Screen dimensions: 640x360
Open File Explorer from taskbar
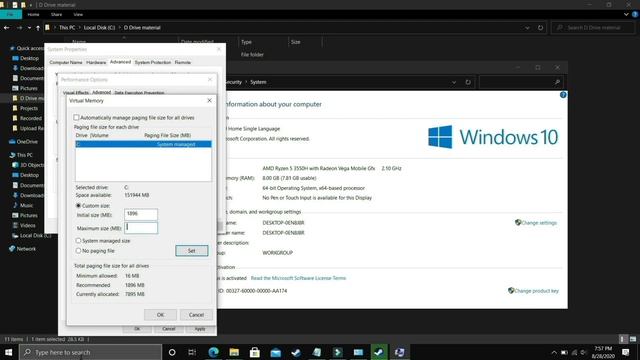coord(234,352)
